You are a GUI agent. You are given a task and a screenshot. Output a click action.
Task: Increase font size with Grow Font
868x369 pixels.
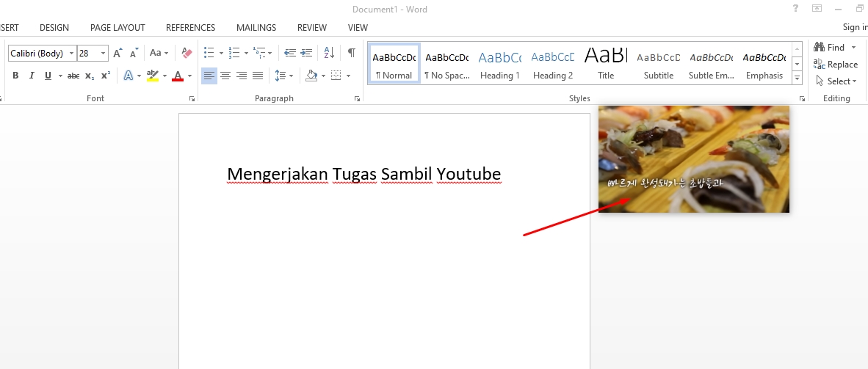point(117,53)
